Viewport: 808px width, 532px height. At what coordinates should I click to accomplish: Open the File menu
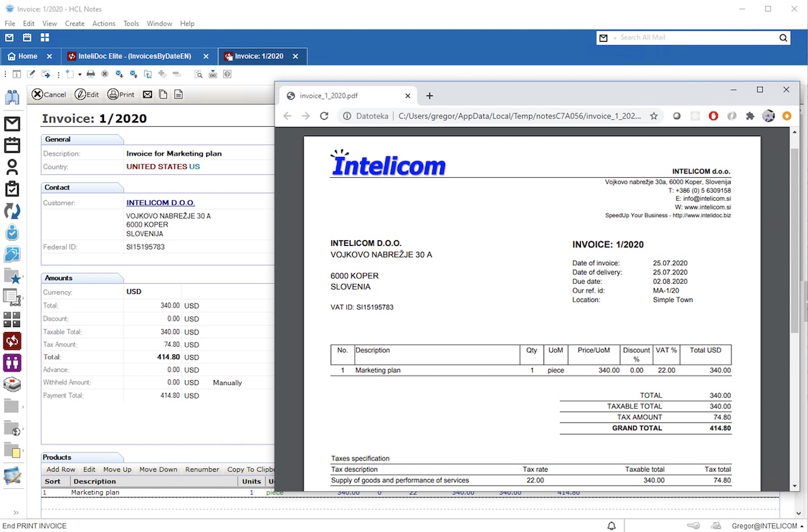click(10, 23)
